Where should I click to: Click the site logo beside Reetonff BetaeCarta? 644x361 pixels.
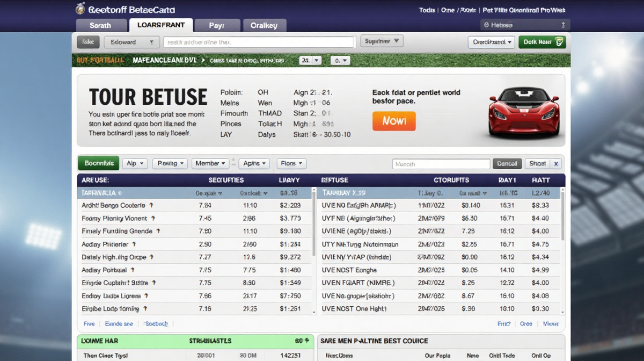[x=80, y=9]
